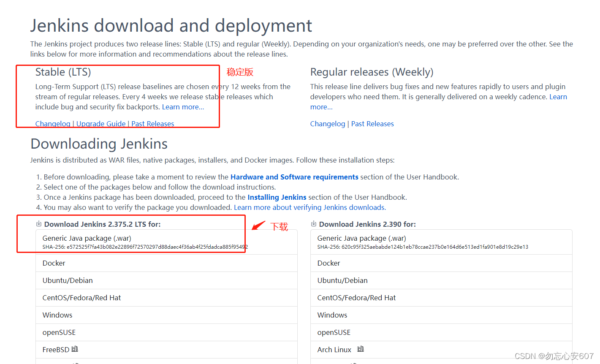This screenshot has width=600, height=364.
Task: Select CentOS/Fedora/Red Hat under Jenkins 2.390
Action: pos(441,298)
